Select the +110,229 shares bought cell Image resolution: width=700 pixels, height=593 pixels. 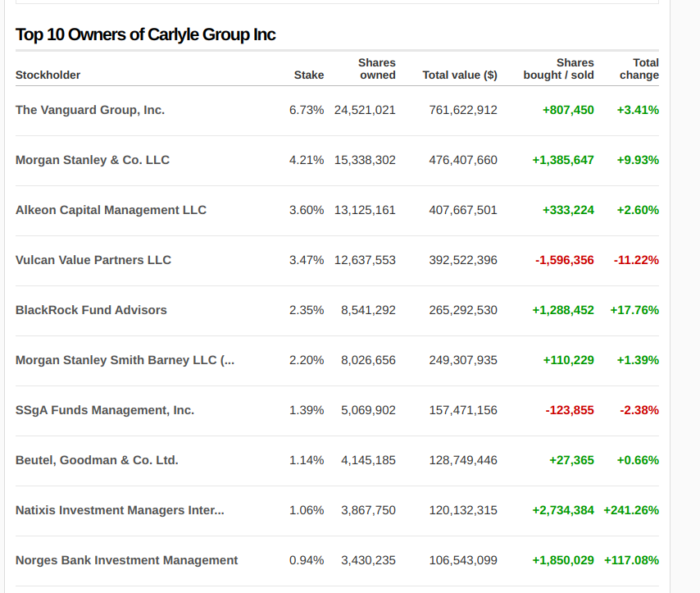pyautogui.click(x=568, y=360)
